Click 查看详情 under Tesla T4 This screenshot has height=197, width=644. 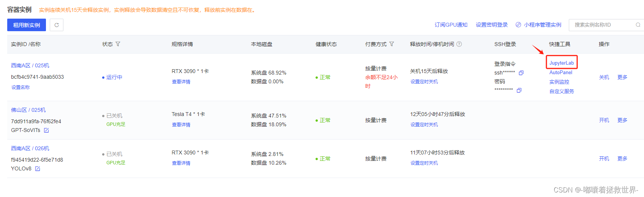(181, 125)
